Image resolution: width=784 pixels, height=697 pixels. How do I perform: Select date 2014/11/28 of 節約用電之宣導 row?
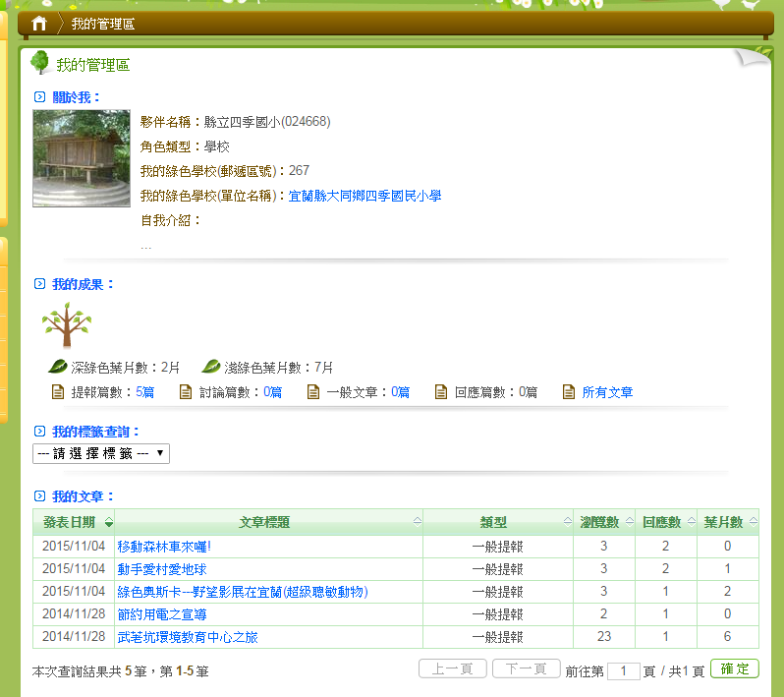click(x=74, y=614)
